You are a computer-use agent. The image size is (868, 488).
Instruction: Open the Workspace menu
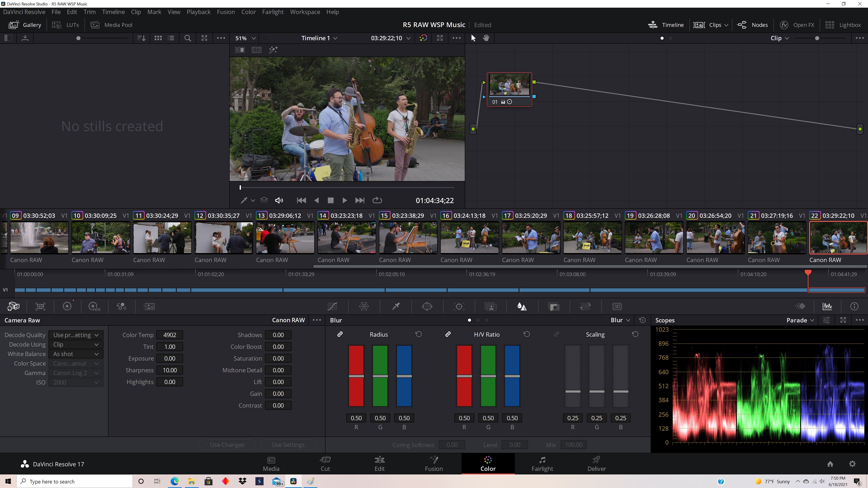point(305,12)
